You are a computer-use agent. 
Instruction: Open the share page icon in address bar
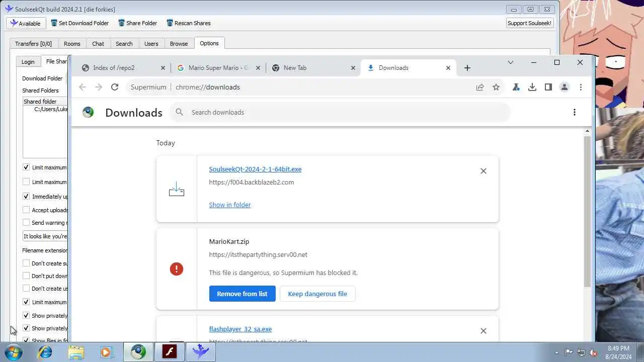pyautogui.click(x=480, y=87)
